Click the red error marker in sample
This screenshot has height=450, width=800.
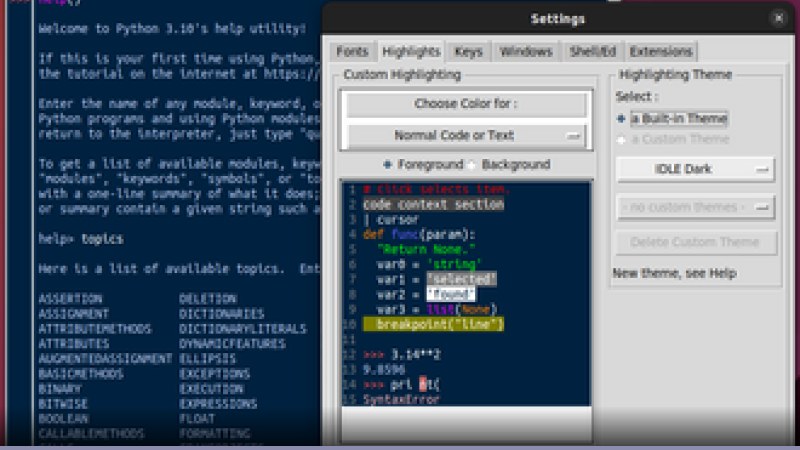(x=422, y=384)
